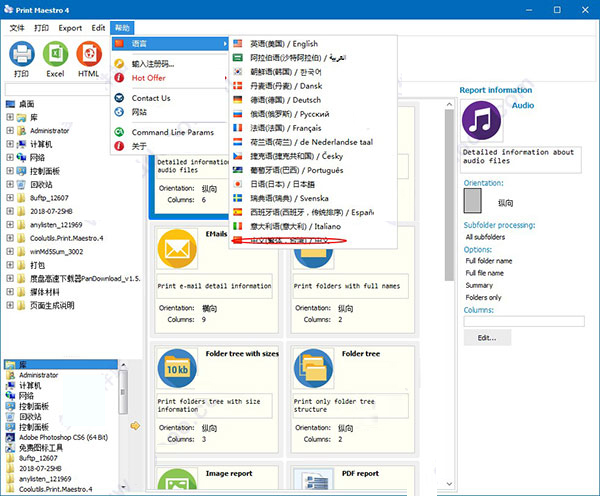Image resolution: width=600 pixels, height=496 pixels.
Task: Choose Русский language entry
Action: 313,114
